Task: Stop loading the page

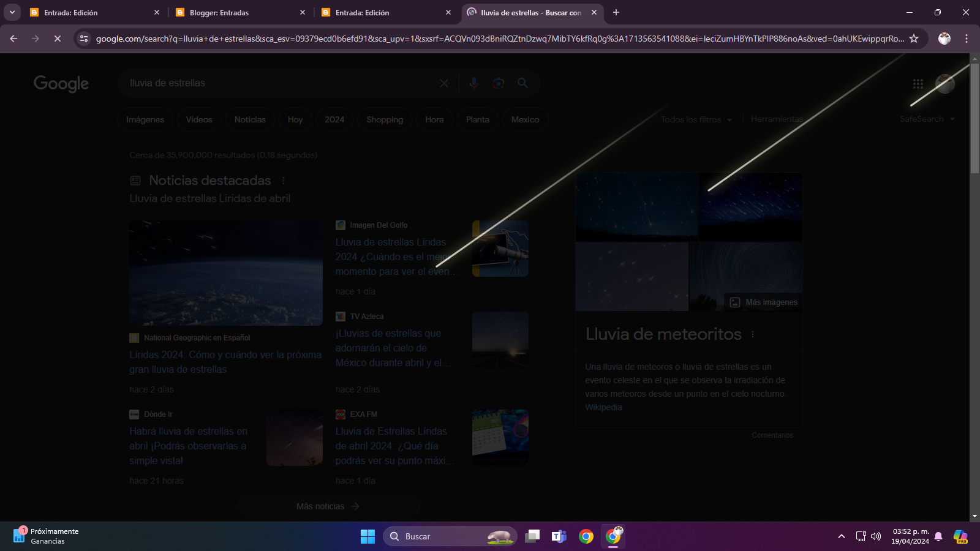Action: click(x=58, y=39)
